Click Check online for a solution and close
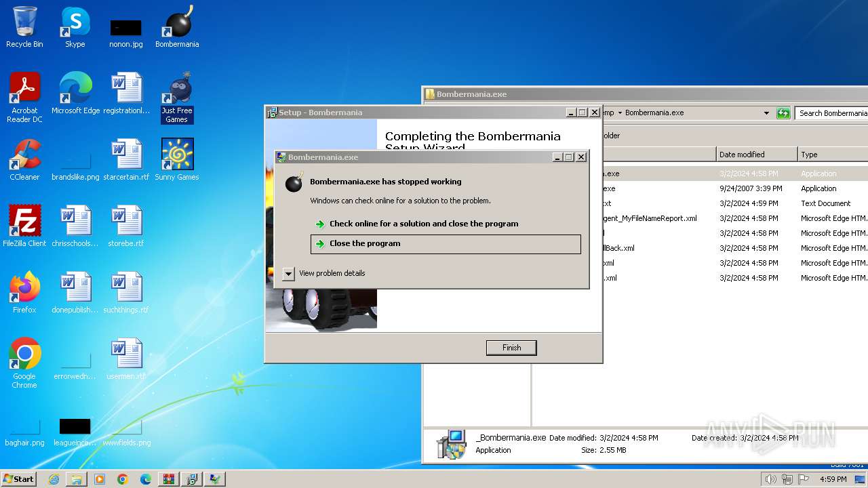The image size is (868, 488). click(446, 224)
